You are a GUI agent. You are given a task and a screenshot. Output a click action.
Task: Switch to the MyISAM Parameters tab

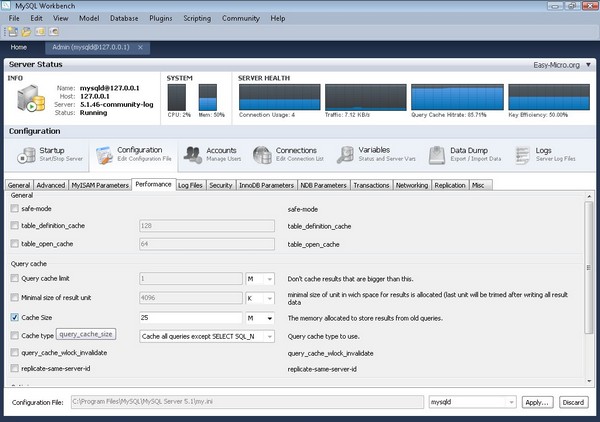coord(100,185)
